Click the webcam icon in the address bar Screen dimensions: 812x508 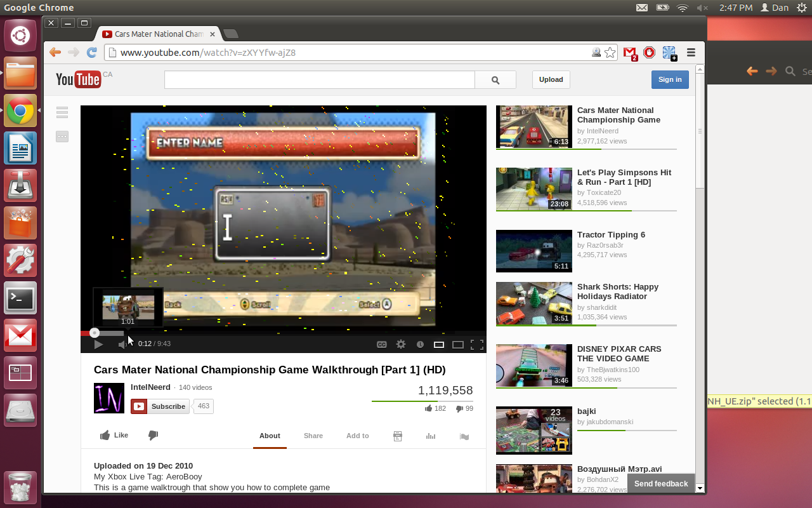(596, 53)
